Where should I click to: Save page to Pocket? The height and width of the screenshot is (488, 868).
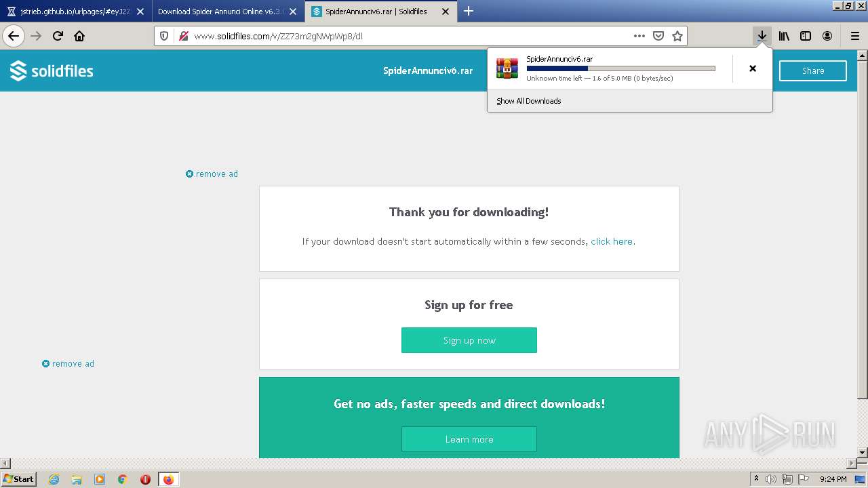658,36
